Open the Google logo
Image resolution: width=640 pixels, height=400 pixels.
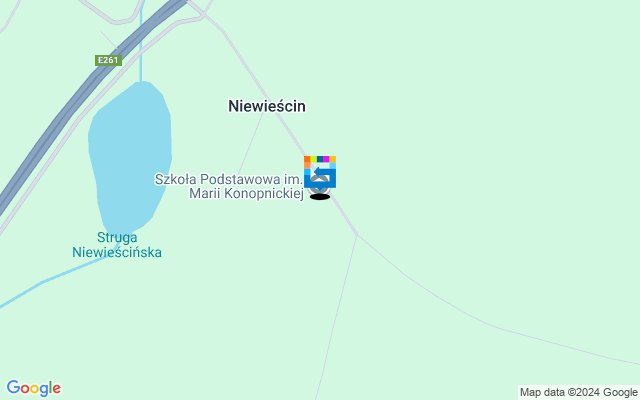pyautogui.click(x=33, y=388)
